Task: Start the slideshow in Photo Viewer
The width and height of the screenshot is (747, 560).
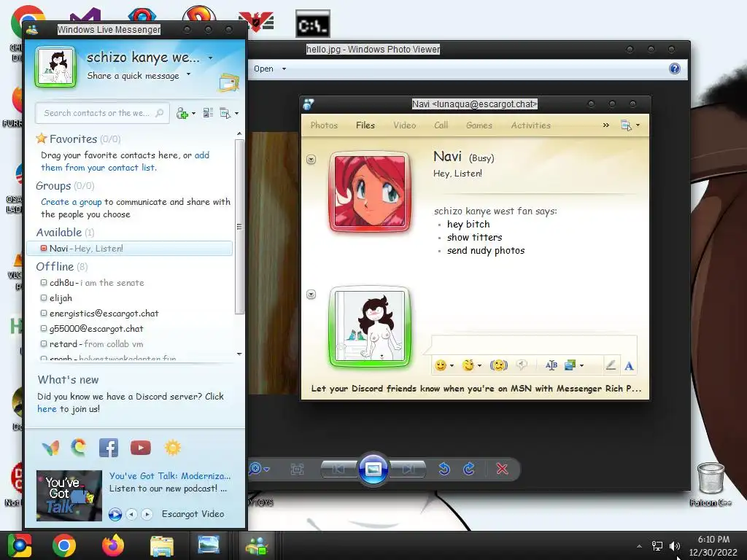Action: tap(373, 470)
